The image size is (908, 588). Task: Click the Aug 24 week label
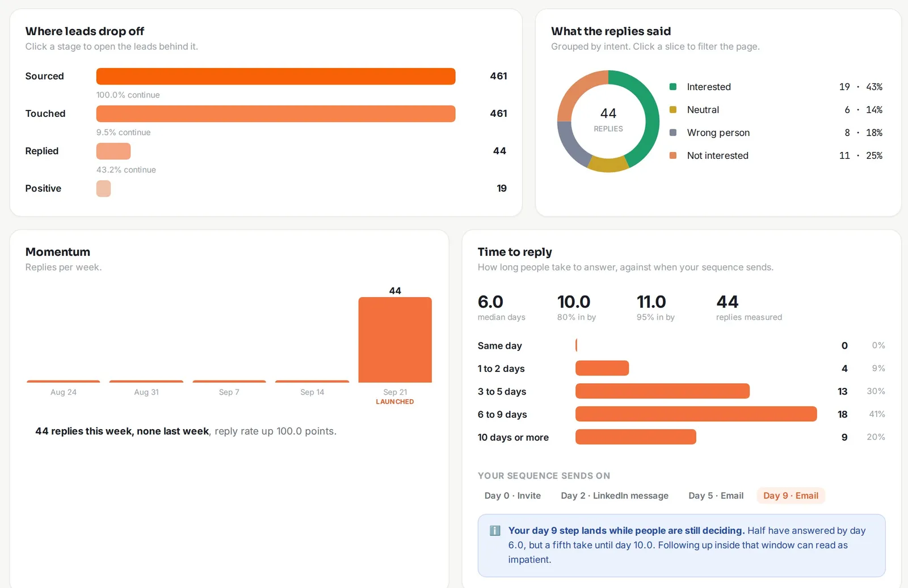(64, 392)
